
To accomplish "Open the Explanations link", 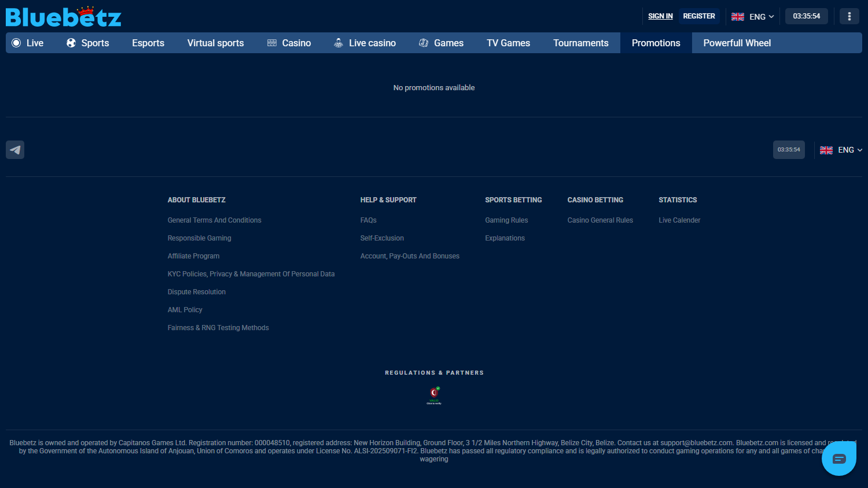I will (x=505, y=238).
